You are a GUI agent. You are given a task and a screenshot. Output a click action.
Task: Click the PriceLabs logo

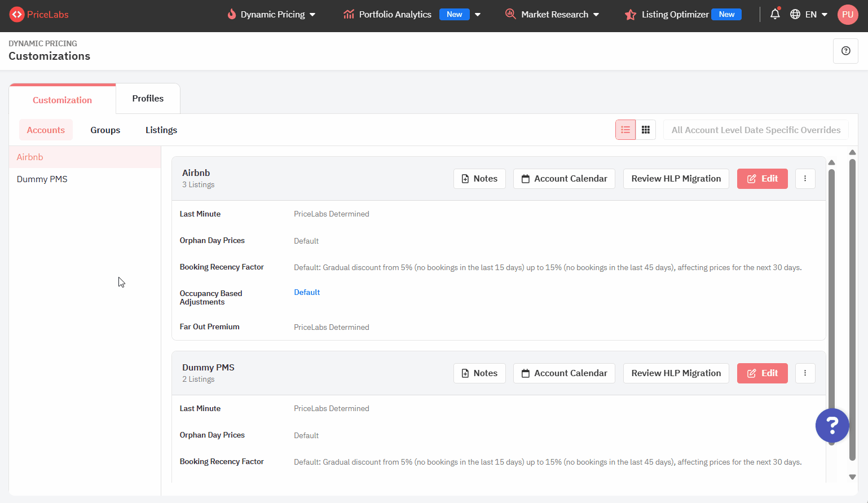[39, 15]
